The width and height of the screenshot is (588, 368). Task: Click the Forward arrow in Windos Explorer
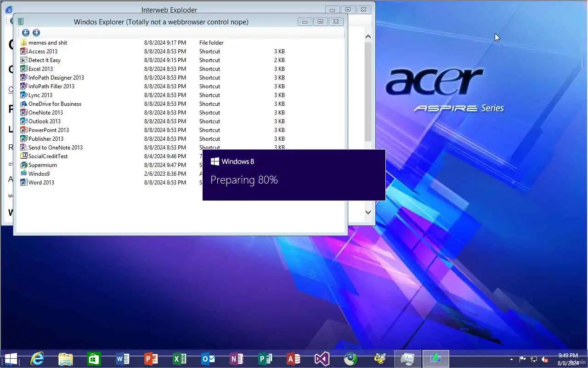click(36, 33)
